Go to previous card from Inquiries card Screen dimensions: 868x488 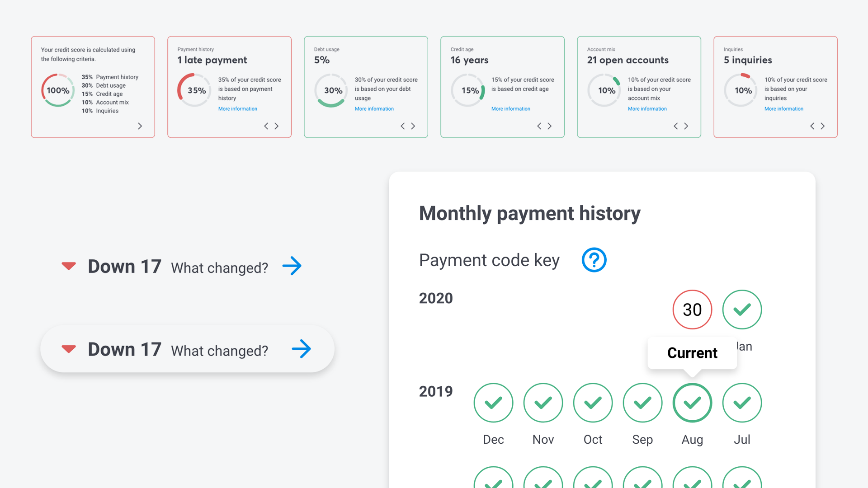pyautogui.click(x=812, y=126)
